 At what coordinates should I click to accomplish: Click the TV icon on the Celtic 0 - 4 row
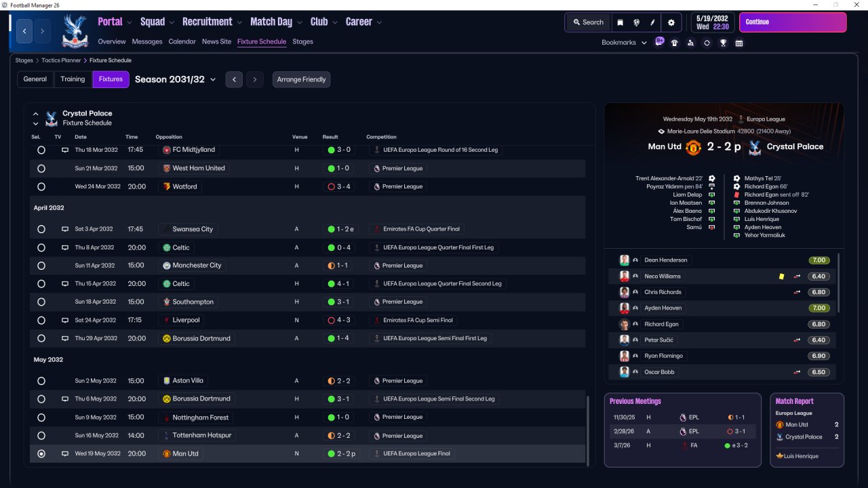tap(65, 247)
